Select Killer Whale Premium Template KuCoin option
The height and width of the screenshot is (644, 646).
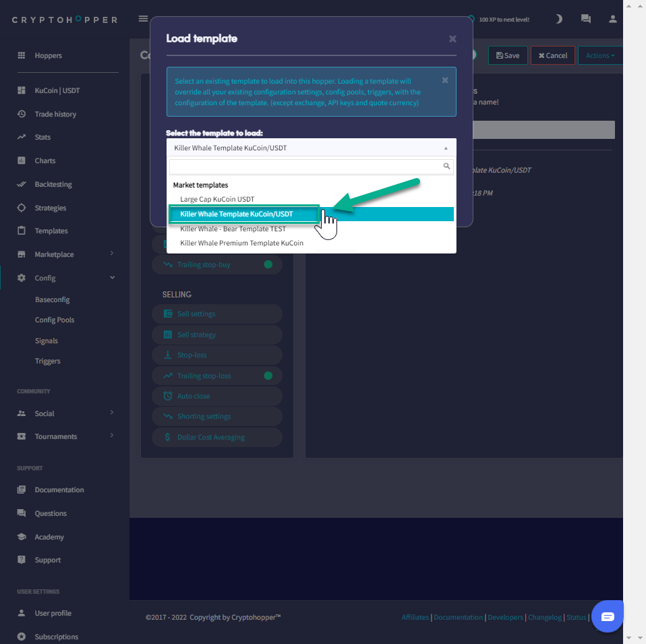coord(241,243)
